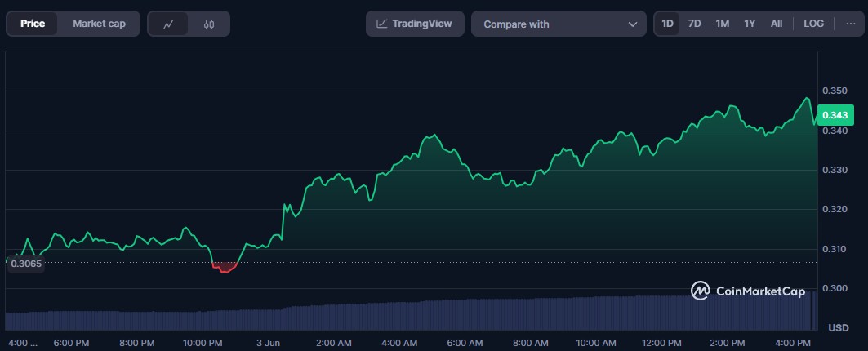Click the 3 Jun date marker
This screenshot has height=351, width=868.
[269, 342]
